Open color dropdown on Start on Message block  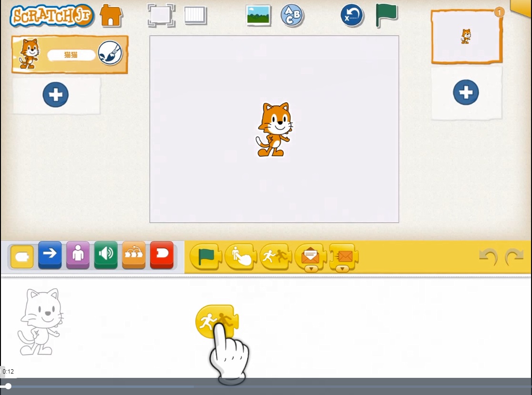pyautogui.click(x=311, y=268)
